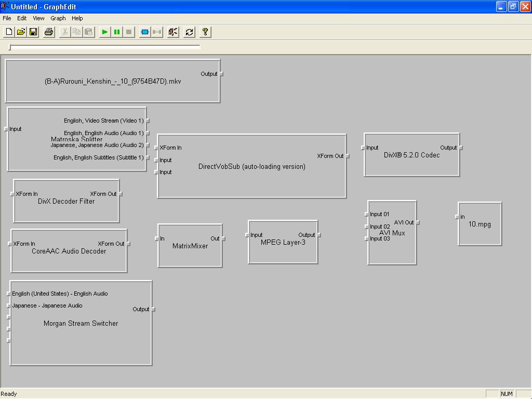Select the Rurouni_Kenshin mkv source filter
The image size is (532, 399).
click(x=113, y=82)
